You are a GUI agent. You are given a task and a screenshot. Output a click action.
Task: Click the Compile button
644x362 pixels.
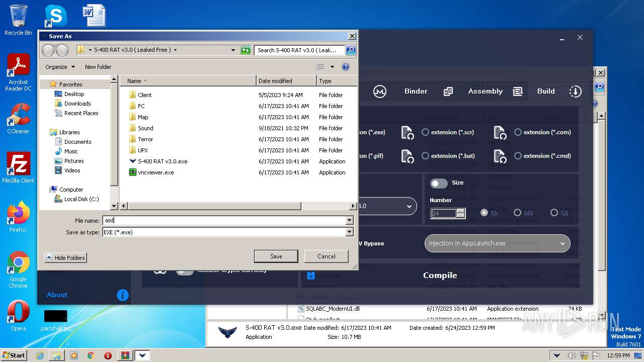(x=440, y=276)
